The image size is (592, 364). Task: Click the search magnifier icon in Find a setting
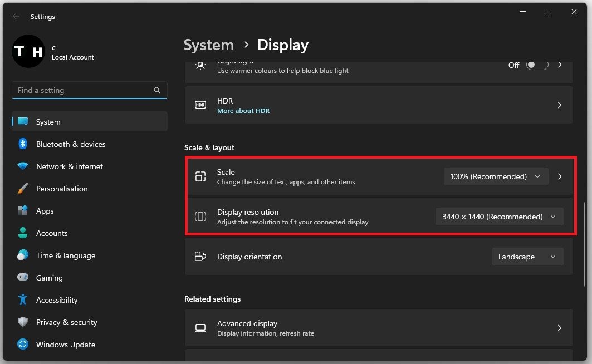pyautogui.click(x=157, y=90)
